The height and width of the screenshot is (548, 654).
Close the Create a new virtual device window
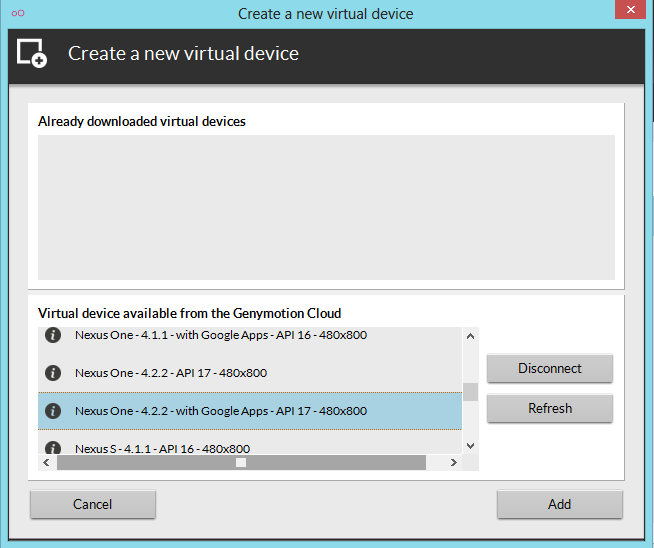click(x=631, y=10)
